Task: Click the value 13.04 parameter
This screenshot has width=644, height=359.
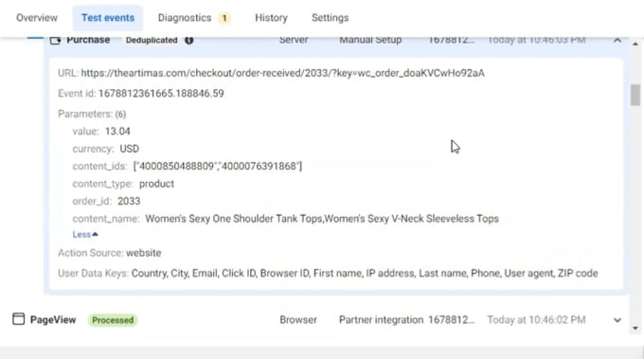Action: point(117,132)
